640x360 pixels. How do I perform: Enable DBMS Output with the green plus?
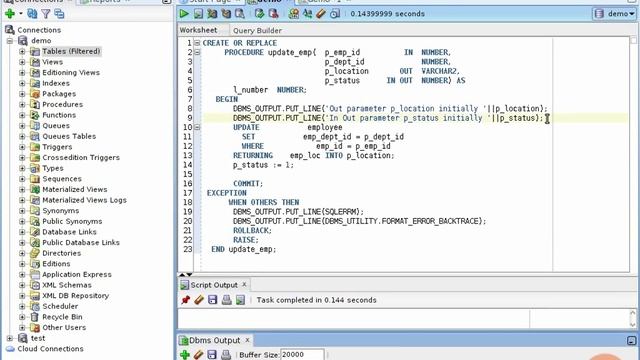pyautogui.click(x=185, y=355)
